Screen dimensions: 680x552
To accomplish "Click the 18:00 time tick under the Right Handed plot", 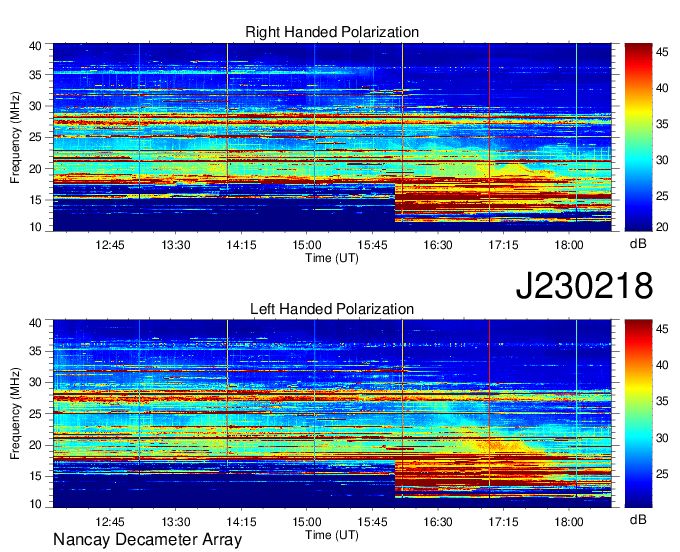I will (x=569, y=245).
